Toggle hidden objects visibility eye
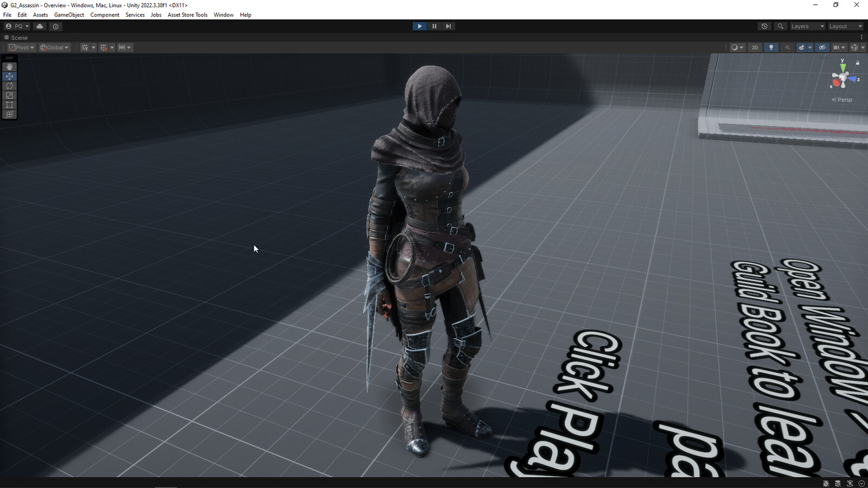Viewport: 868px width, 488px height. pyautogui.click(x=822, y=48)
